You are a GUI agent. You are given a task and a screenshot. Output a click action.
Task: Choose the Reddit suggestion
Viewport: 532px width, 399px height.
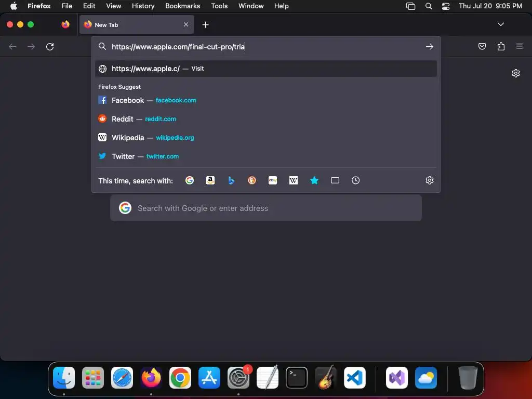tap(265, 119)
